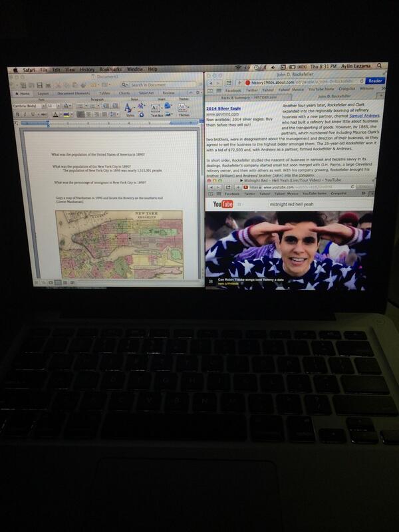399x532 pixels.
Task: Click the Search in Document field
Action: [158, 84]
